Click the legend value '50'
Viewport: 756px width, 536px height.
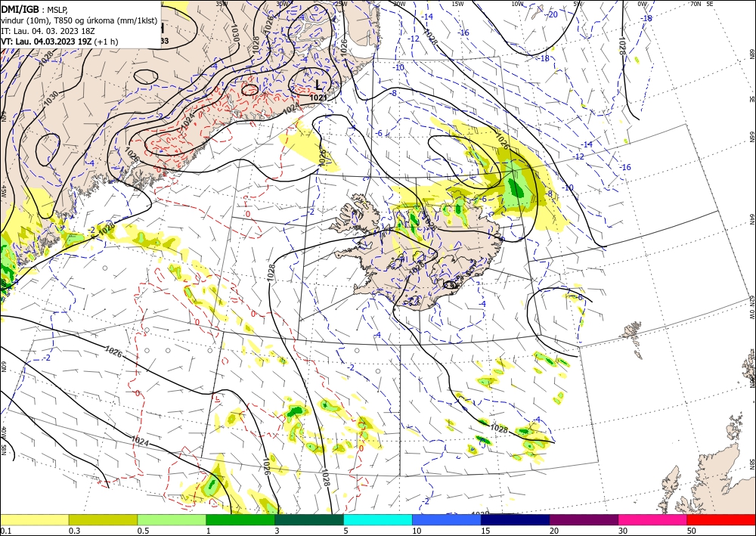(x=692, y=531)
